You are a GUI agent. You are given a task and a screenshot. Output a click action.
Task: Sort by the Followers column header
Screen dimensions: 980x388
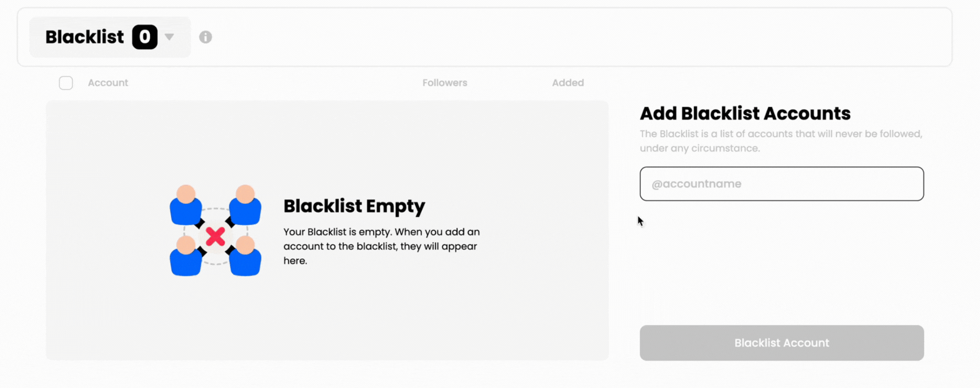pyautogui.click(x=445, y=83)
